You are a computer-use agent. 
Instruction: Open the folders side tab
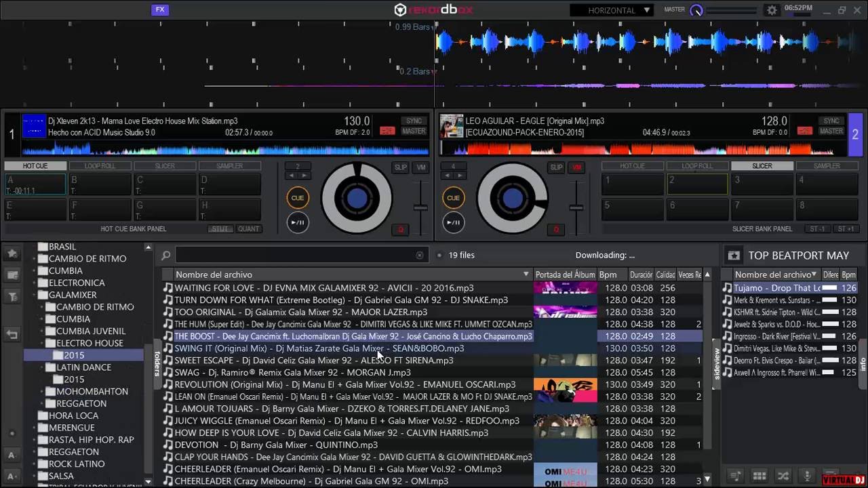[157, 363]
